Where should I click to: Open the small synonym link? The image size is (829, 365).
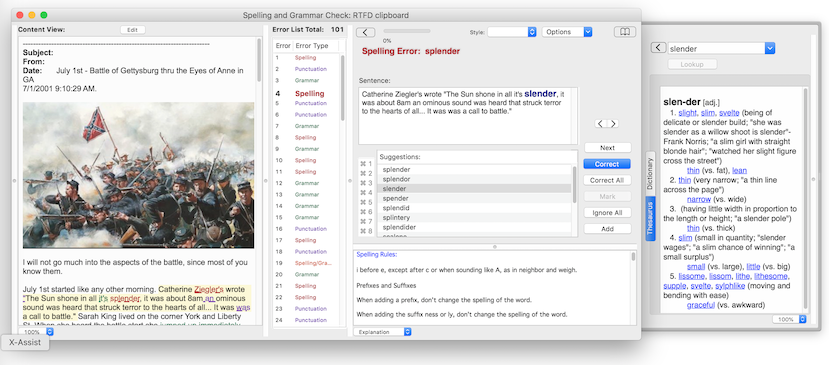(x=696, y=267)
